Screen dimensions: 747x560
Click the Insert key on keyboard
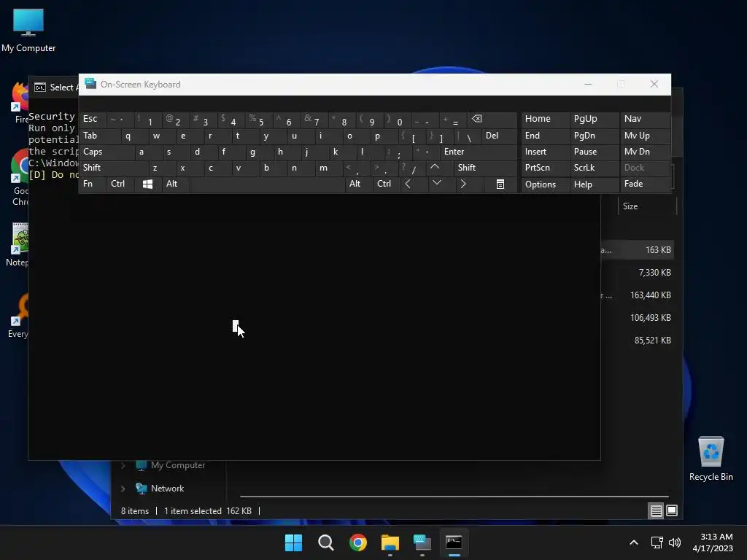[x=545, y=152]
